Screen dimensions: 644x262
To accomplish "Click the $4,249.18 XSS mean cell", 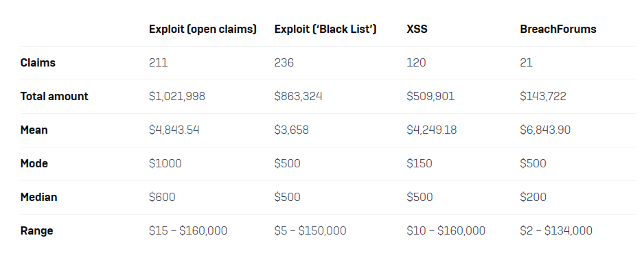I will pyautogui.click(x=432, y=130).
